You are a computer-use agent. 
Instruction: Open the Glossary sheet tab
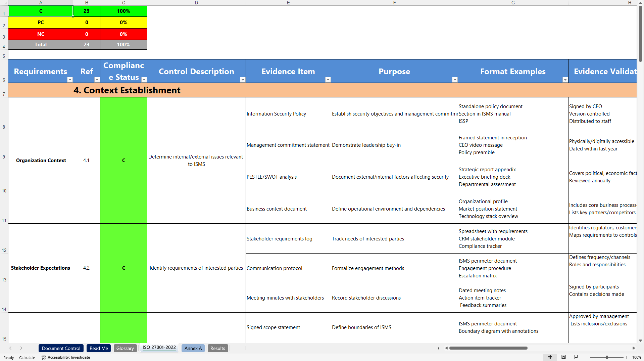click(x=125, y=348)
